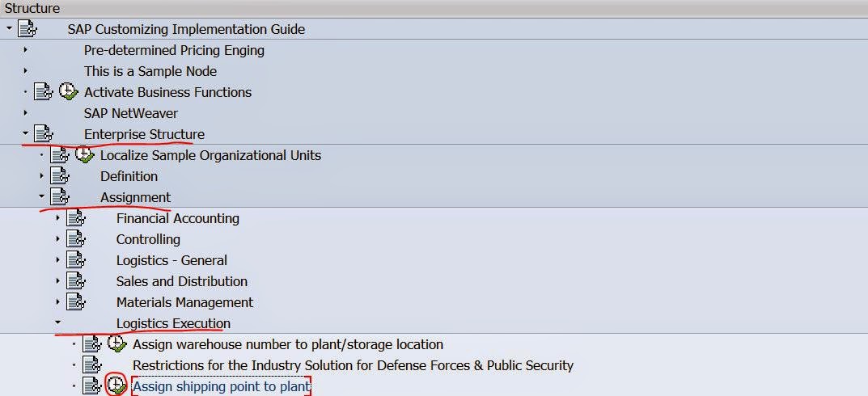Click documentation icon beside Materials Management
The image size is (868, 396).
pos(76,302)
